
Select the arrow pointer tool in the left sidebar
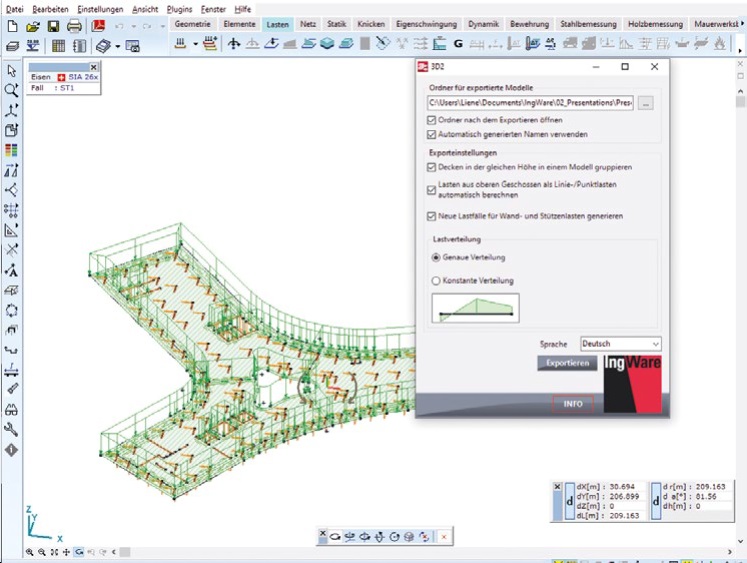[x=12, y=70]
